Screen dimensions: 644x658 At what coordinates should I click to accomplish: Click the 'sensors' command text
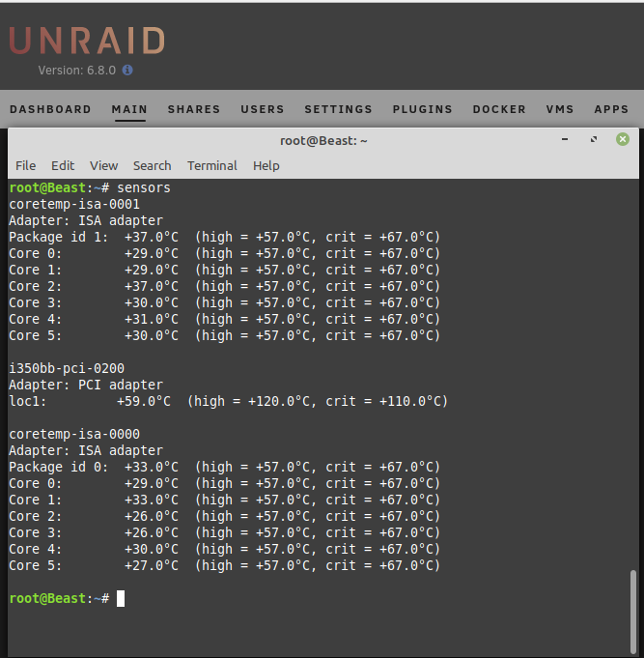(144, 187)
